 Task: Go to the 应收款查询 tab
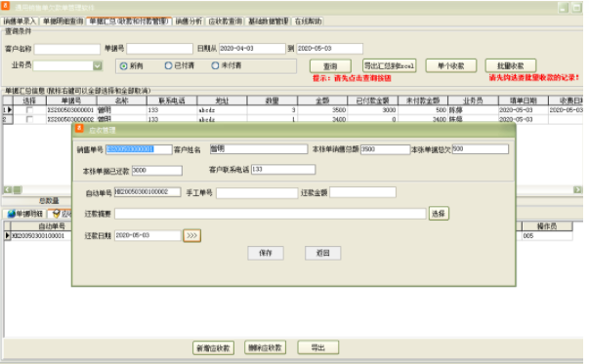point(226,21)
